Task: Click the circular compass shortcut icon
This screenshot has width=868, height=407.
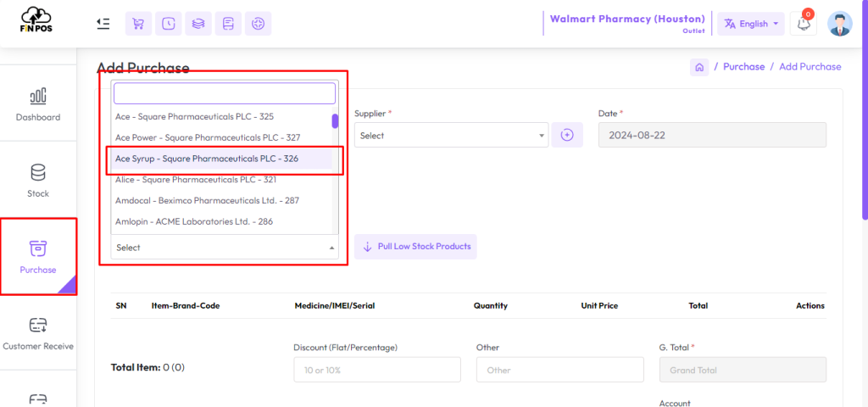Action: point(258,24)
